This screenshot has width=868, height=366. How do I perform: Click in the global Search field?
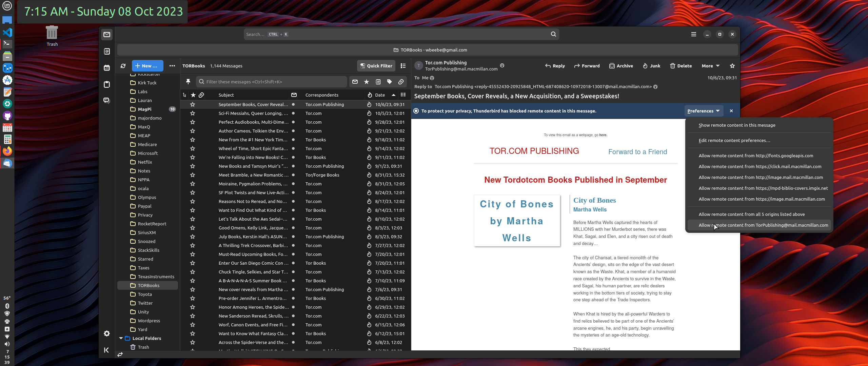pyautogui.click(x=401, y=34)
